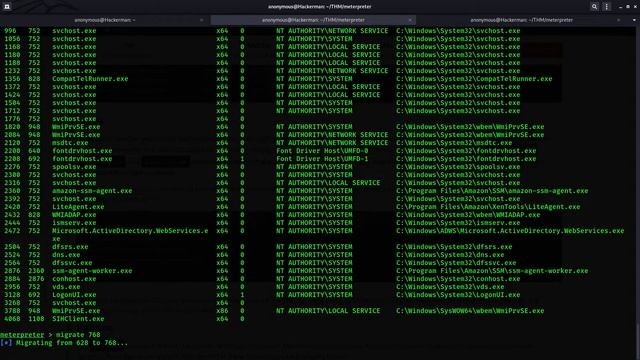Viewport: 640px width, 360px height.
Task: Click parent PID 1108 of SIHClient.exe
Action: coord(36,319)
